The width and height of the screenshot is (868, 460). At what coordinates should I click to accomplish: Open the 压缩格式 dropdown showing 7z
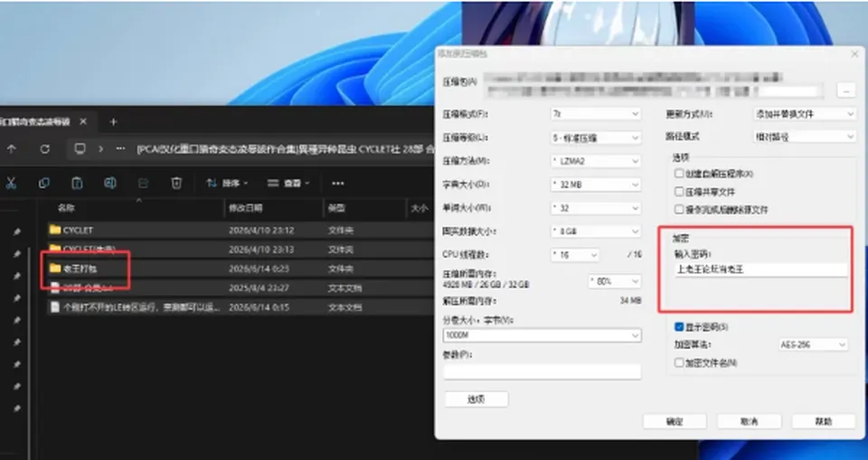pyautogui.click(x=596, y=114)
